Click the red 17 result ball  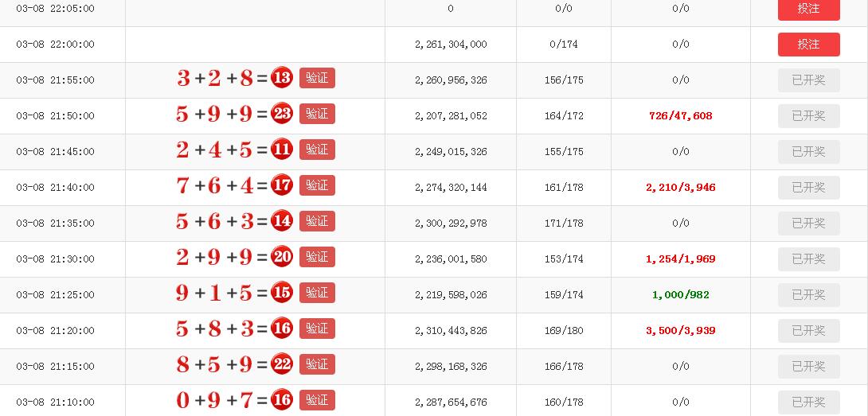tap(282, 185)
